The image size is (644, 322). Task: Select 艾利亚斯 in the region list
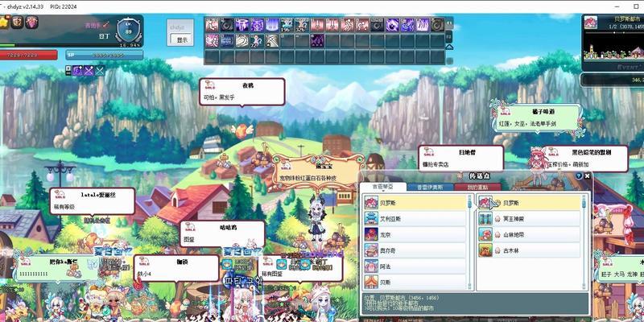(415, 218)
